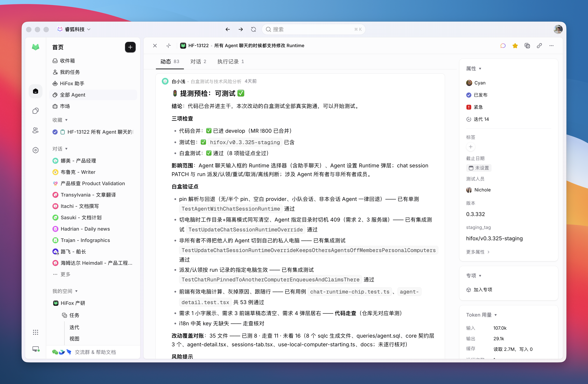Add a tag with the plus under 标签
This screenshot has height=384, width=588.
click(x=471, y=147)
